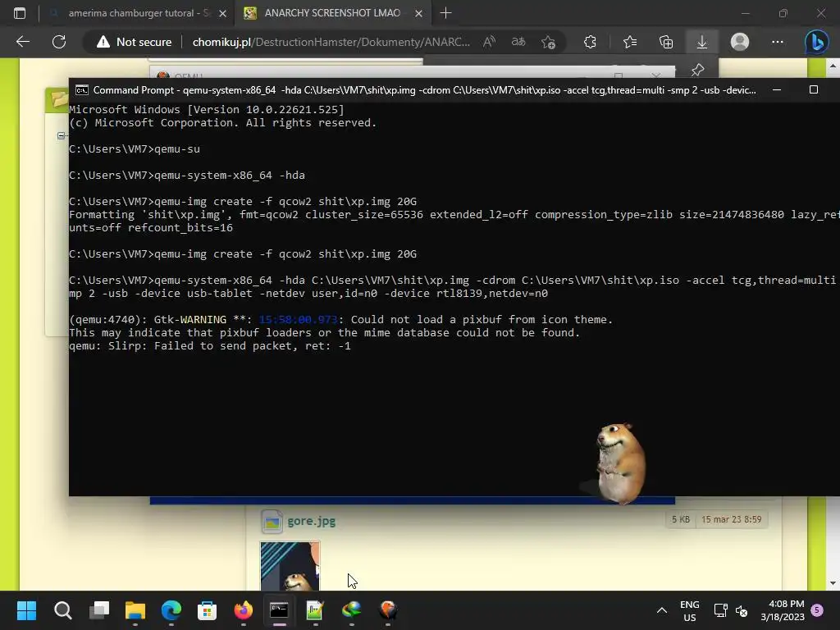Click the gore.jpg file type icon
Viewport: 840px width, 630px height.
pyautogui.click(x=272, y=521)
